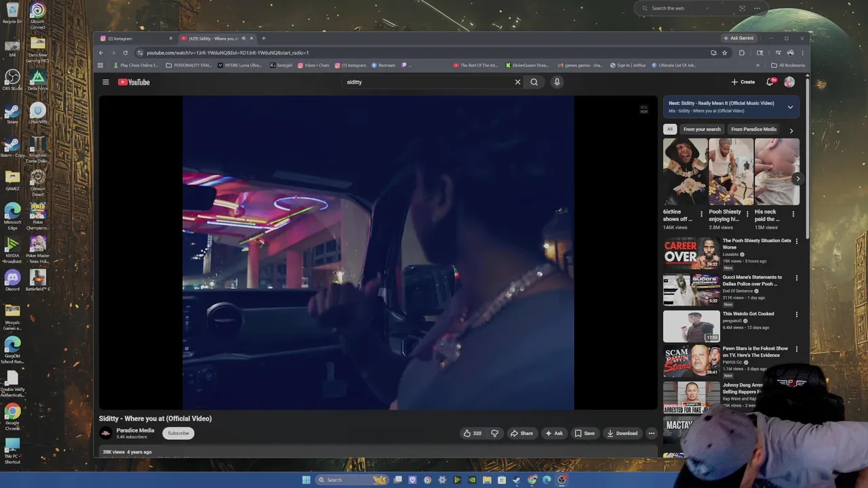Subscribe to Paradice Media channel

click(x=178, y=433)
